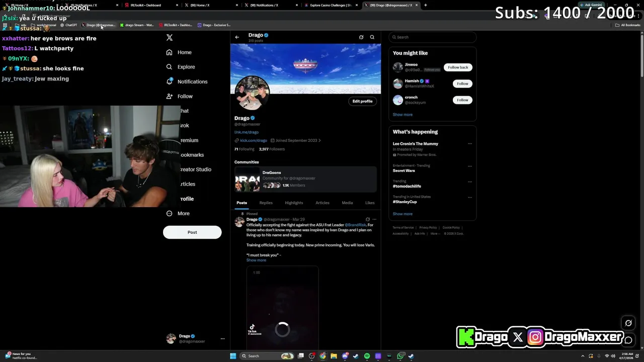Open the Follow item in the sidebar
The image size is (644, 362).
click(x=179, y=96)
